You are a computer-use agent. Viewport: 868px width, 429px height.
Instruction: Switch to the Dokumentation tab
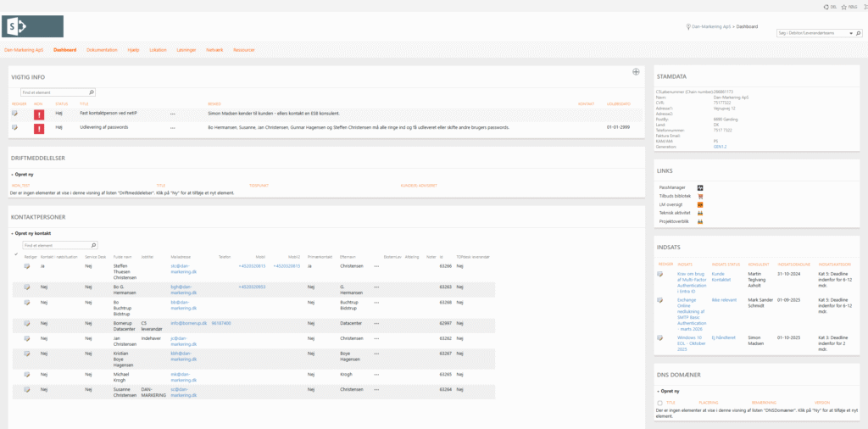(x=102, y=50)
